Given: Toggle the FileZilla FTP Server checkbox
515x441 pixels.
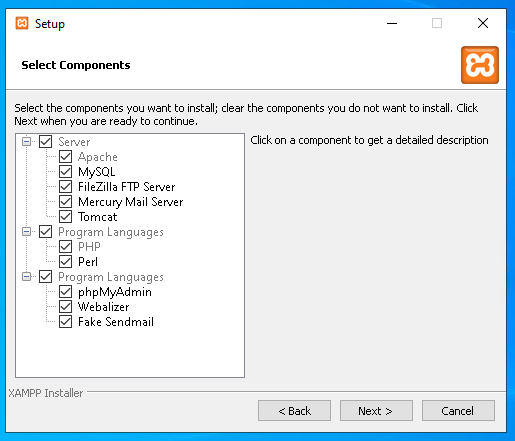Looking at the screenshot, I should 65,187.
